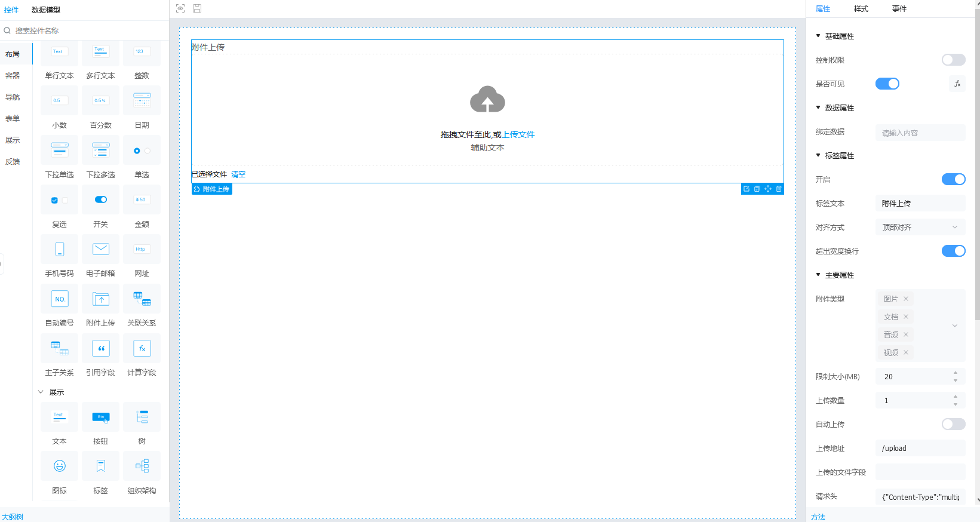Click the save disk icon in top toolbar
The width and height of the screenshot is (980, 522).
[197, 8]
